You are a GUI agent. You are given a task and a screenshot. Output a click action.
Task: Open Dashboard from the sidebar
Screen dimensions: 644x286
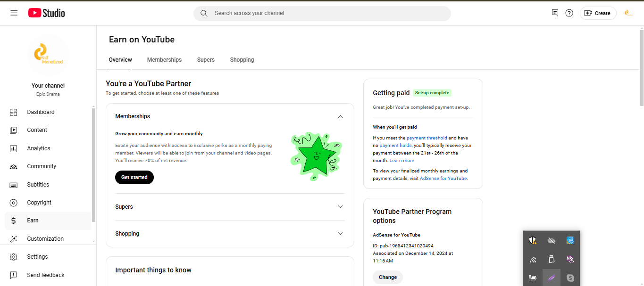41,112
